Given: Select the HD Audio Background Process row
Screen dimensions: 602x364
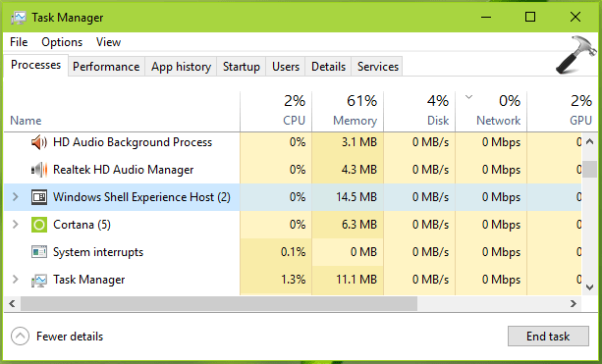Looking at the screenshot, I should pyautogui.click(x=293, y=142).
